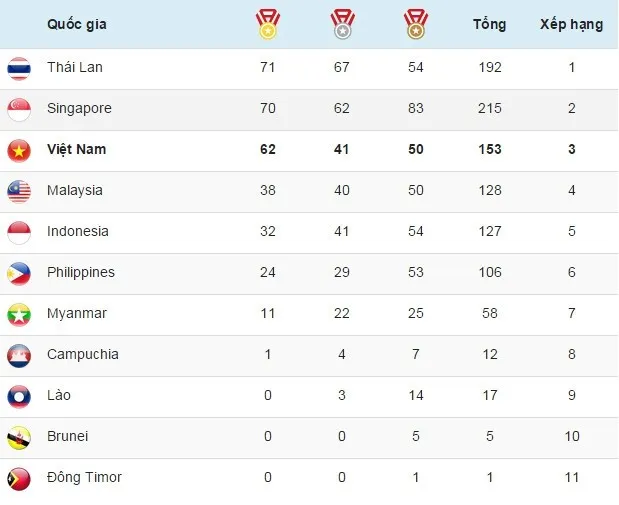Select the Quốc gia column header
Screen dimensions: 619x505
click(77, 24)
